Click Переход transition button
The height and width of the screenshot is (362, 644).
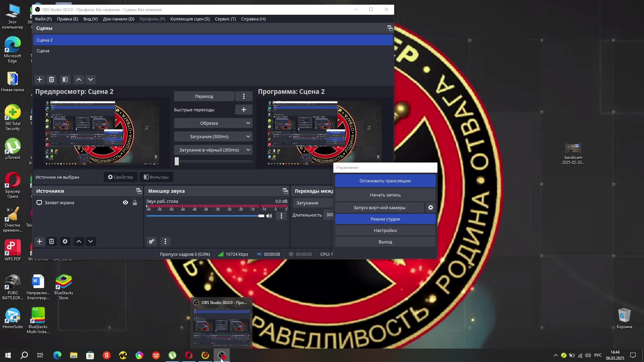[x=204, y=96]
